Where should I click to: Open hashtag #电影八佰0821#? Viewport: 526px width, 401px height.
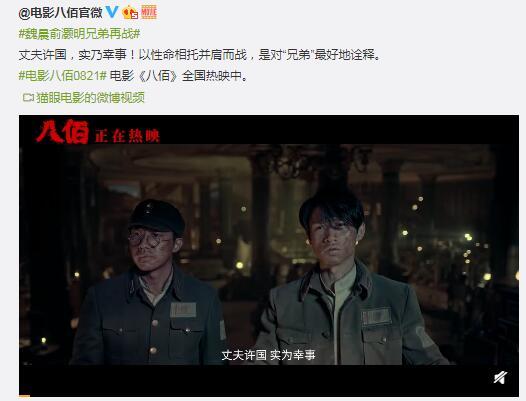coord(63,76)
